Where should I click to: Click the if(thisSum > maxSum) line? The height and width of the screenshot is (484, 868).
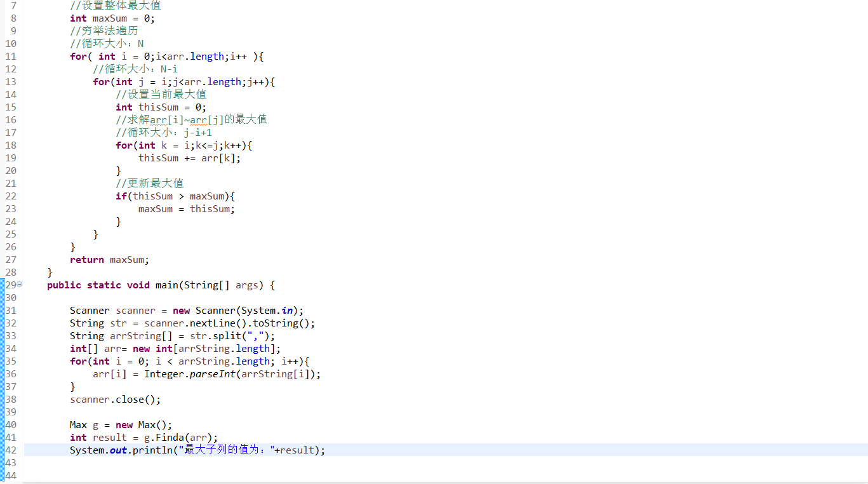pos(175,196)
